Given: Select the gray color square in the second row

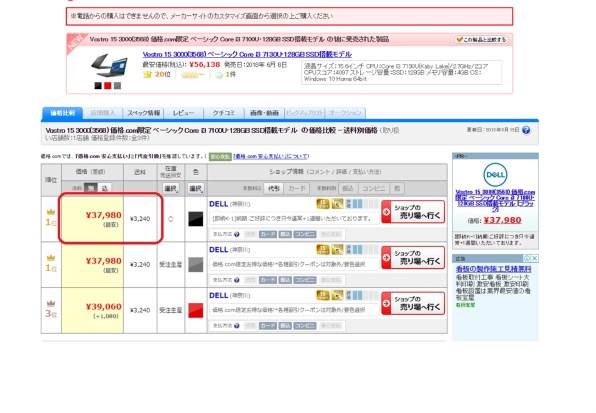Looking at the screenshot, I should coord(196,265).
